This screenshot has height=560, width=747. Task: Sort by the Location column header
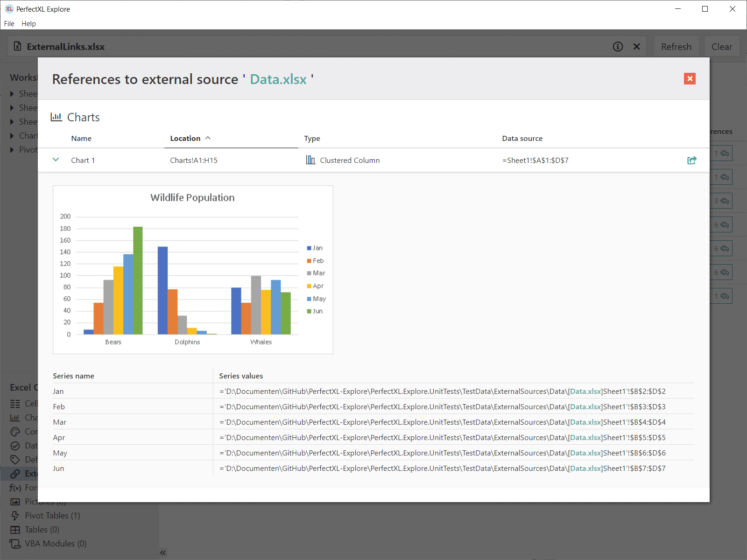pos(185,139)
